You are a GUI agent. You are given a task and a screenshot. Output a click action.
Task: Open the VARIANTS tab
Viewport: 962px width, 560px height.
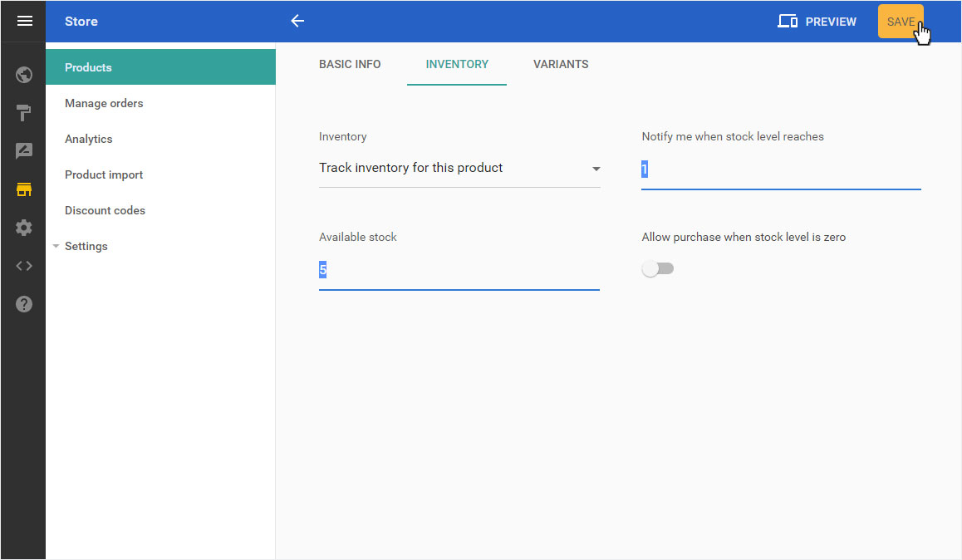(x=561, y=65)
